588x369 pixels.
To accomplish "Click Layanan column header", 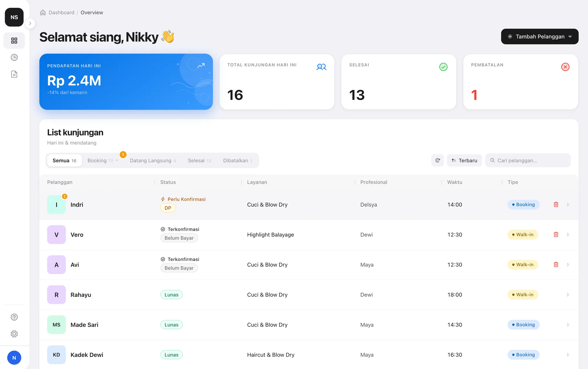I will point(257,182).
